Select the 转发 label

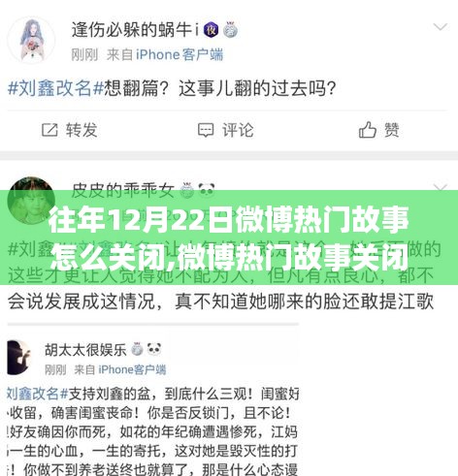point(82,130)
